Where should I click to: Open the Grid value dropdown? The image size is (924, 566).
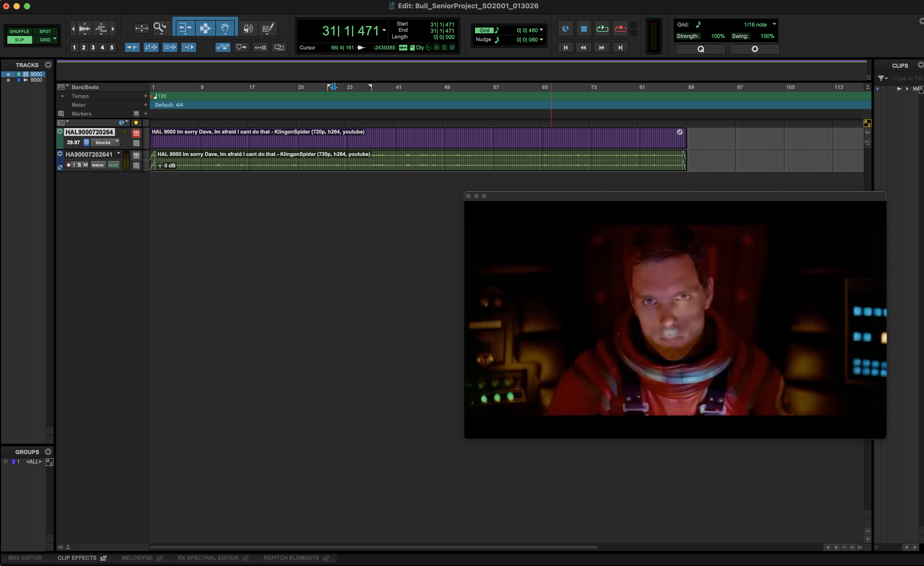tap(541, 30)
